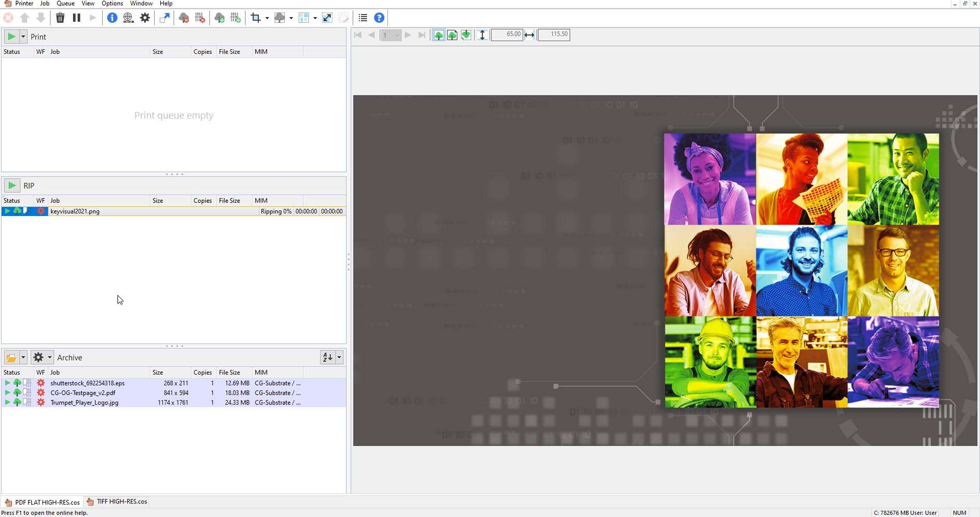Click the trash can delete job icon
980x517 pixels.
(x=60, y=18)
